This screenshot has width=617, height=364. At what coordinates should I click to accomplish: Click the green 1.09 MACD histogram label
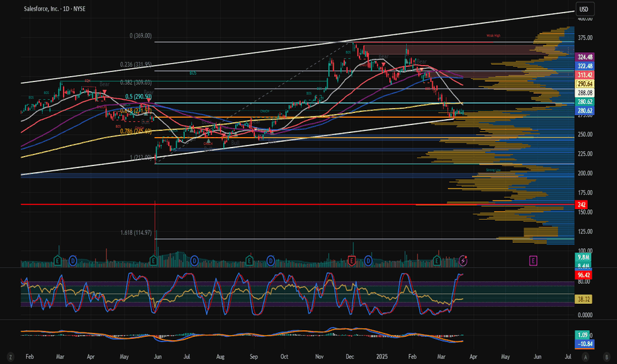(583, 335)
